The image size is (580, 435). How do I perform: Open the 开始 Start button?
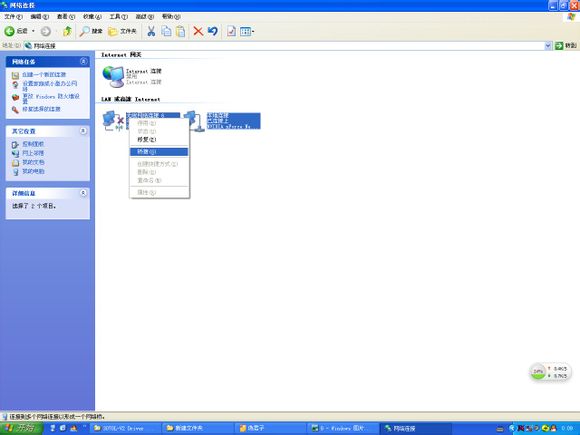click(x=21, y=428)
